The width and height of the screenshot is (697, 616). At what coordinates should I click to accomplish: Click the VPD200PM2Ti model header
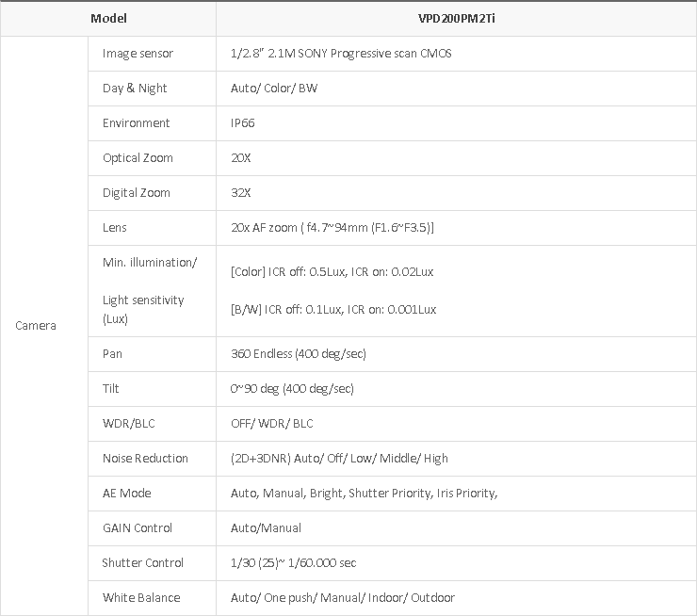[x=457, y=19]
